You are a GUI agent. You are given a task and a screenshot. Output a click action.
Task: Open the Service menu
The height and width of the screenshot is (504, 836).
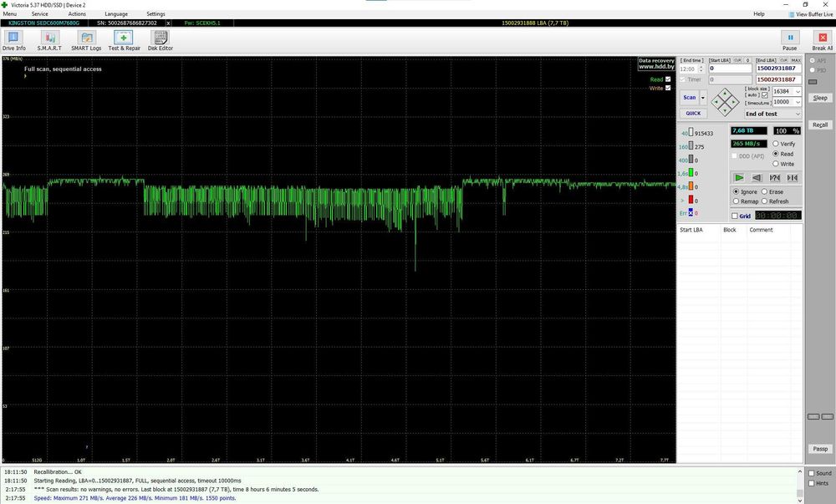coord(39,14)
